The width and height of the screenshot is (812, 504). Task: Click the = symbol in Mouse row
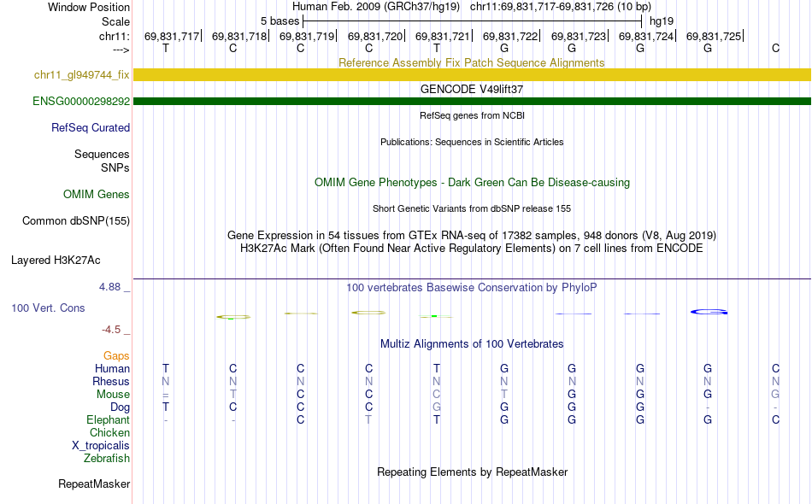click(x=166, y=395)
